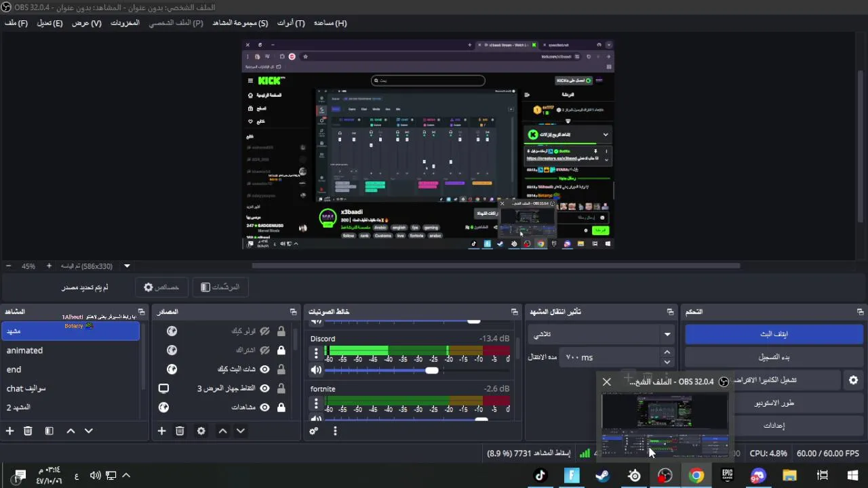Open source properties gear in Sources toolbar
This screenshot has width=868, height=488.
tap(201, 431)
